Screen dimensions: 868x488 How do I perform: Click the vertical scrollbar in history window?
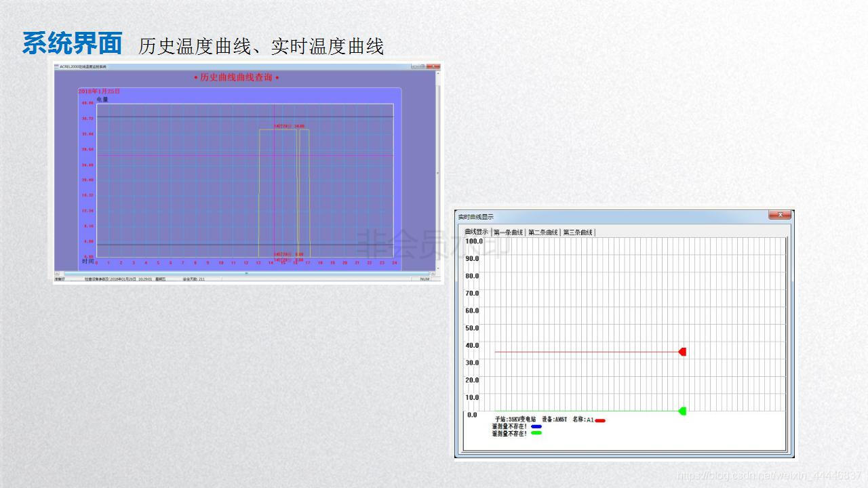click(x=439, y=169)
